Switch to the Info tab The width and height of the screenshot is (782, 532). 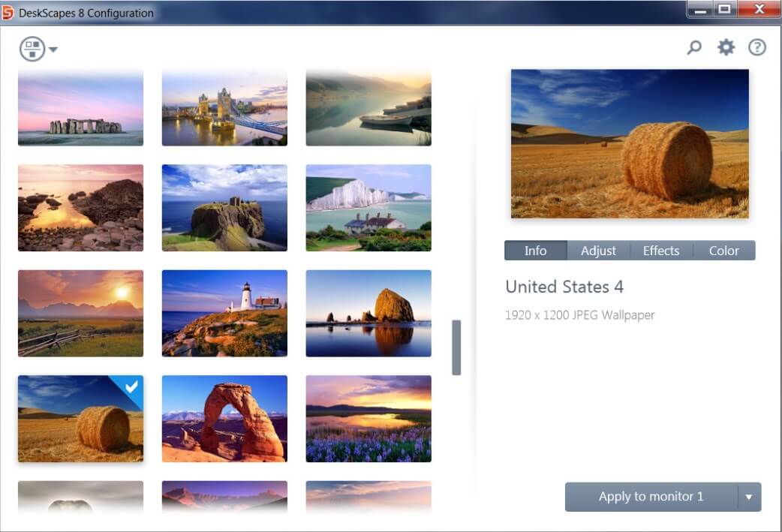click(x=535, y=251)
